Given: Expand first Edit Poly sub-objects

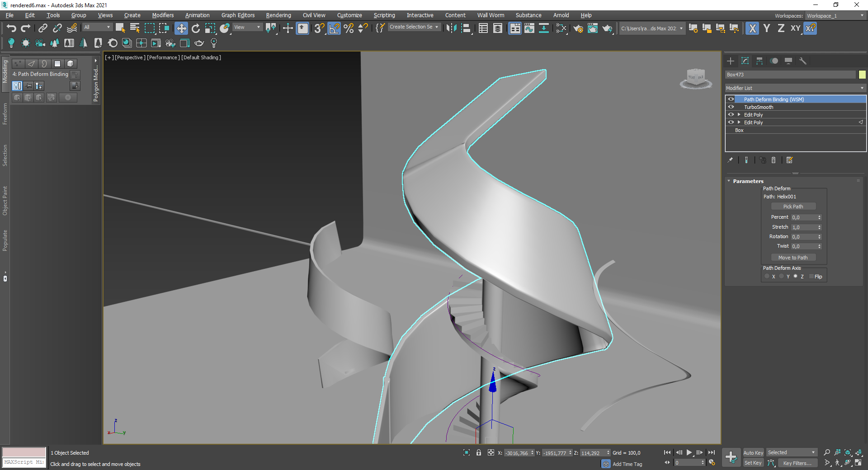Looking at the screenshot, I should pyautogui.click(x=739, y=115).
